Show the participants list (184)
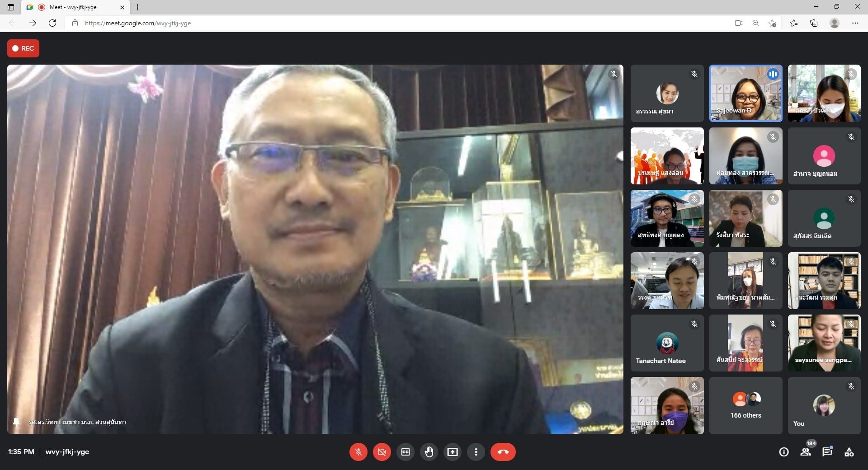 [x=806, y=452]
